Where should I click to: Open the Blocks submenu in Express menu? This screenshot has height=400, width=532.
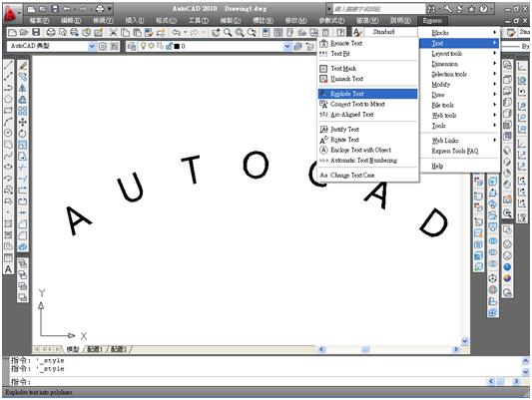click(x=460, y=33)
